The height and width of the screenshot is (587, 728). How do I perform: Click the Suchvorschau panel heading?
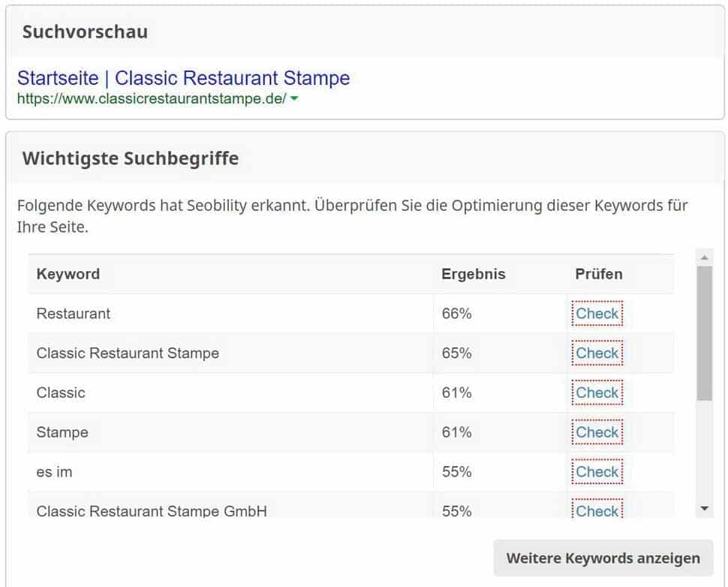pyautogui.click(x=85, y=32)
